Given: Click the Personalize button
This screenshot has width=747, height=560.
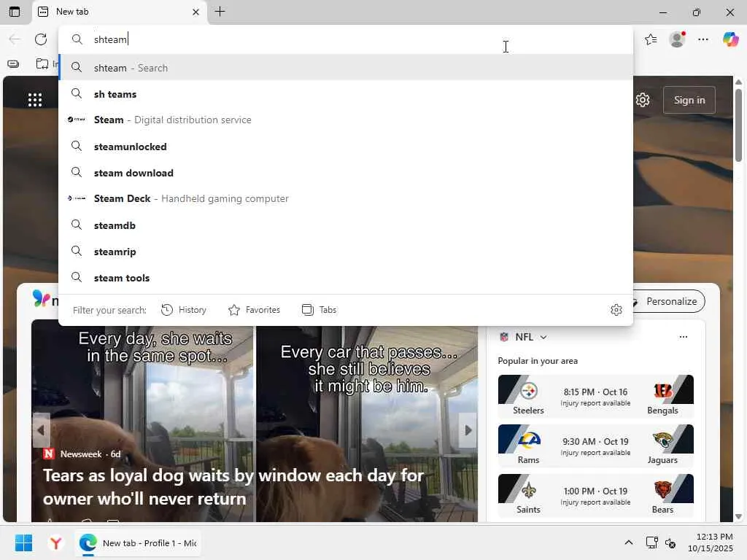Looking at the screenshot, I should tap(668, 301).
